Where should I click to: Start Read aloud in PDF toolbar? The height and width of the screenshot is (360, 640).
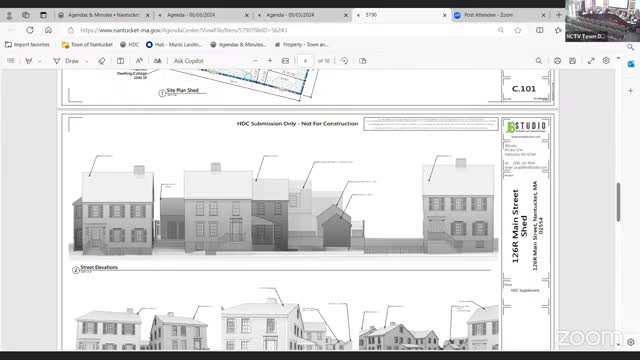[139, 61]
